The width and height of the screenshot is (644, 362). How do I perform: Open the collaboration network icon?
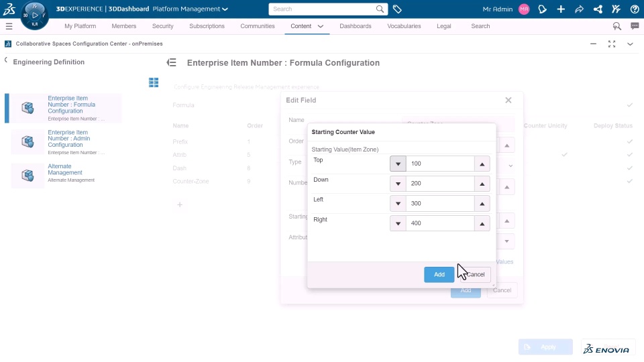click(598, 9)
